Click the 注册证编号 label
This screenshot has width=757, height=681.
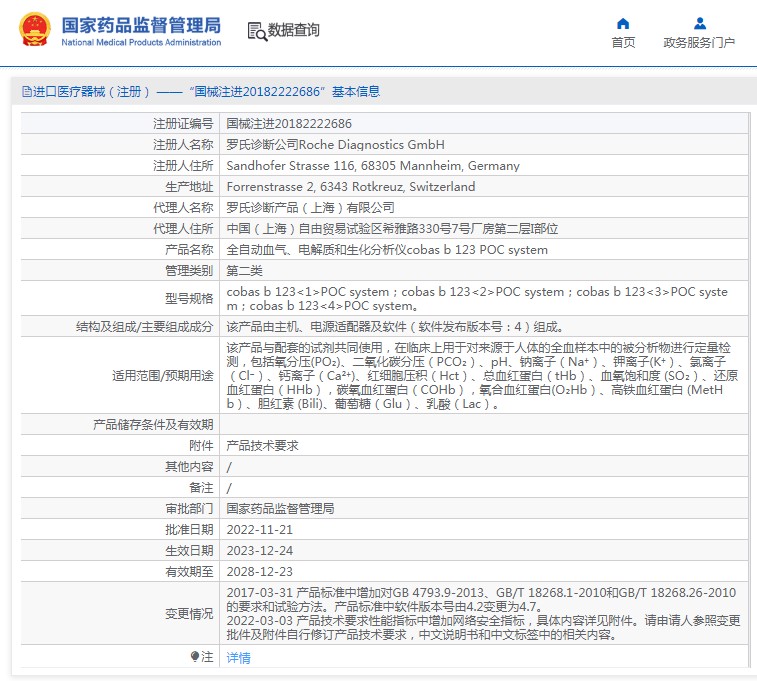(183, 124)
